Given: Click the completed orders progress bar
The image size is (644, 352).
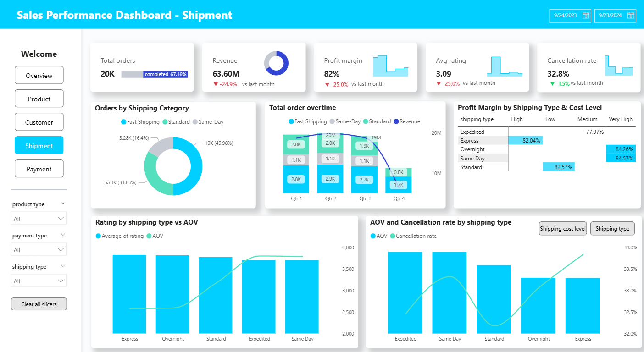Looking at the screenshot, I should [155, 74].
